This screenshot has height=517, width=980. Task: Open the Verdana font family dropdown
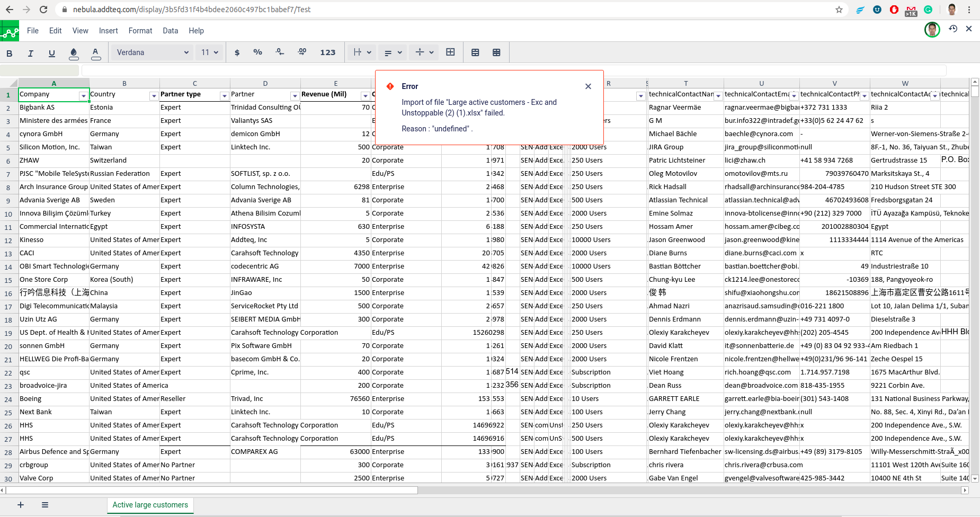pyautogui.click(x=152, y=52)
